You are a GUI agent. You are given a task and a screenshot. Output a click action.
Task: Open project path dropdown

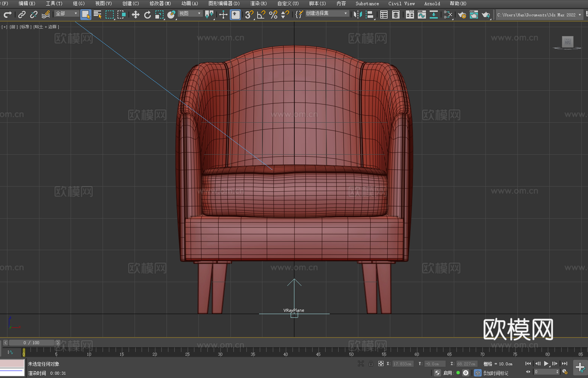coord(539,15)
